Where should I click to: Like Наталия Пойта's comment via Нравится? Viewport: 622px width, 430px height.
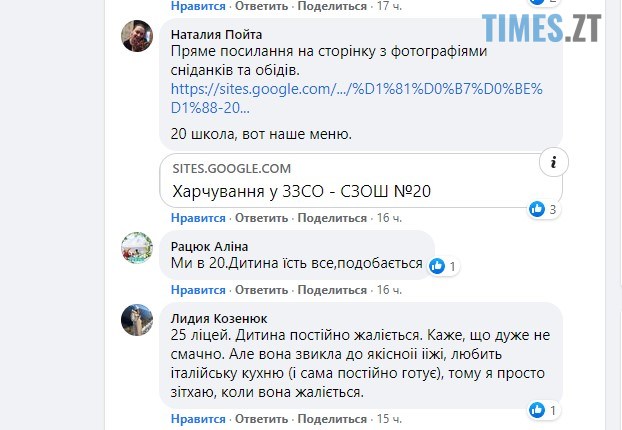click(198, 217)
